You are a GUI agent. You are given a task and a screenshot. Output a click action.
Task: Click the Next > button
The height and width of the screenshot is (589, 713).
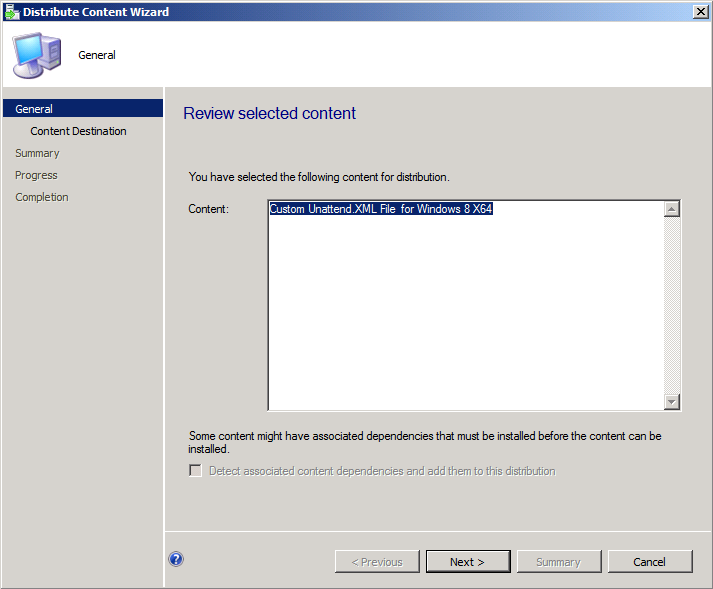click(468, 562)
